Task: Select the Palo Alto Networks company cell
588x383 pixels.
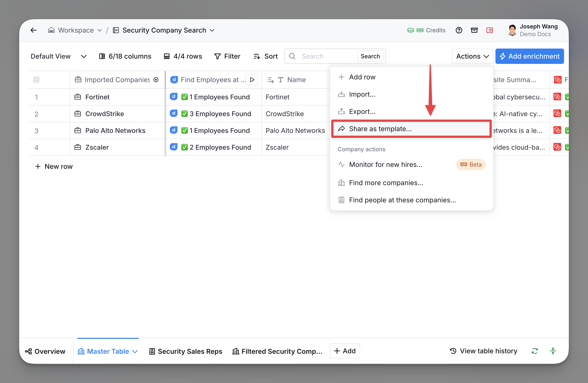Action: [x=117, y=130]
